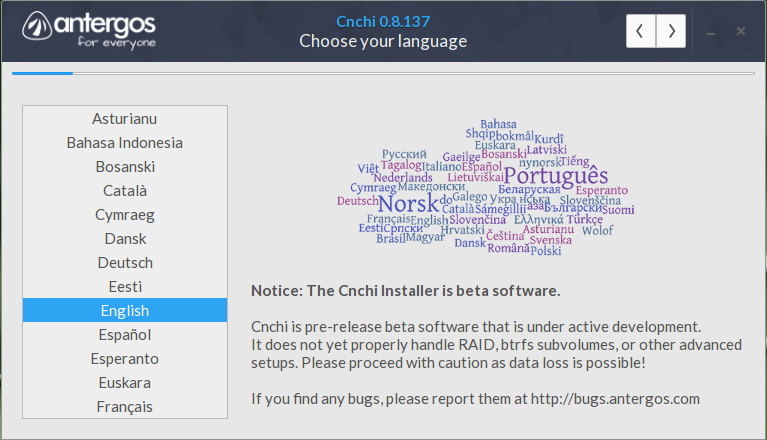Choose Español from the language list
Screen dimensions: 767x440
[125, 334]
